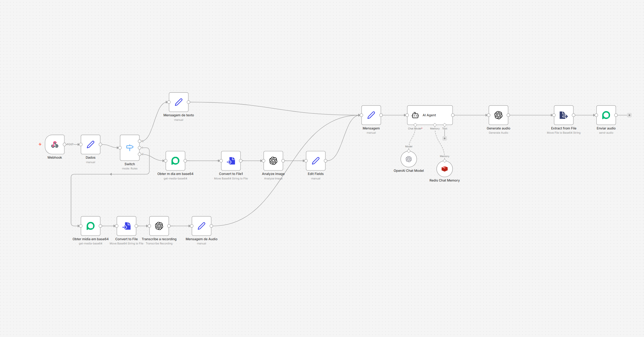Open the Redis Chat Memory node
This screenshot has width=644, height=337.
(x=445, y=169)
